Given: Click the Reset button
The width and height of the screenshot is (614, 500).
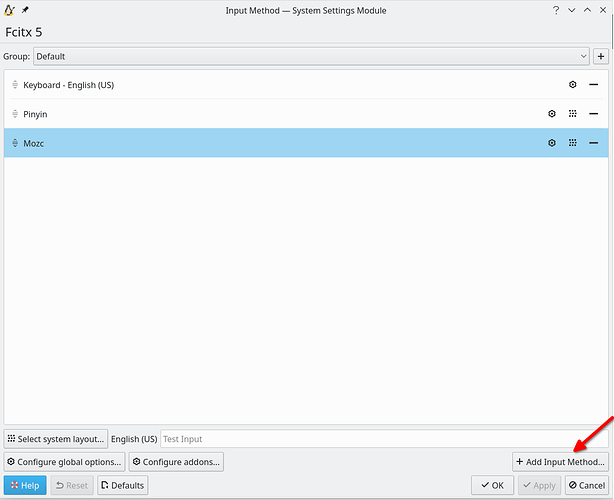Looking at the screenshot, I should pos(72,486).
